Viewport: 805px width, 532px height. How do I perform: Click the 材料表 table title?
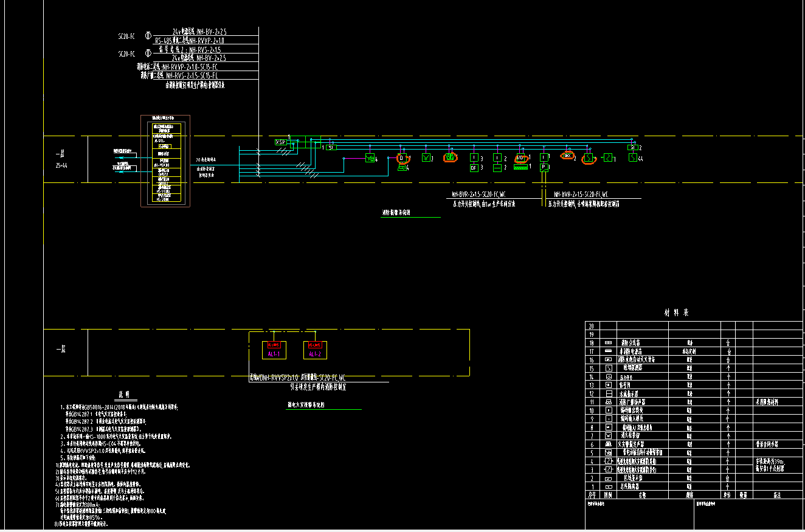pyautogui.click(x=677, y=313)
